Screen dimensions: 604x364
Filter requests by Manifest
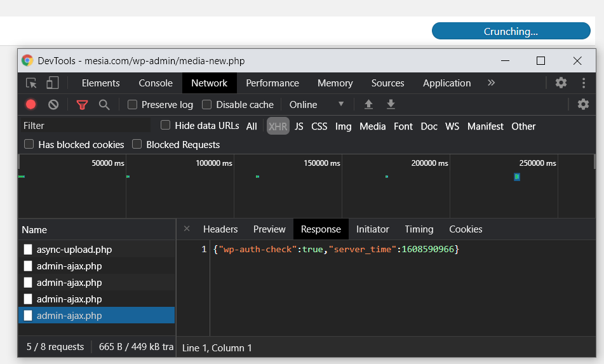click(485, 126)
